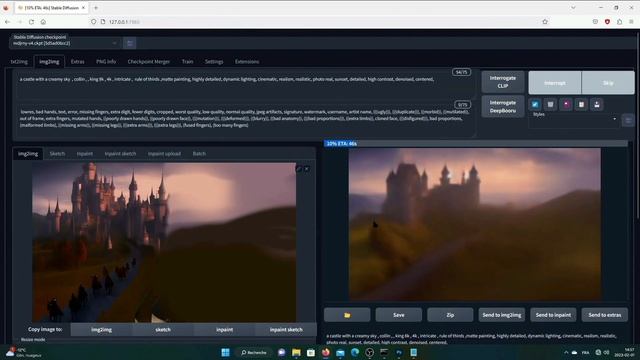Switch to the Inpaint sub-tab
This screenshot has height=360, width=640.
85,153
